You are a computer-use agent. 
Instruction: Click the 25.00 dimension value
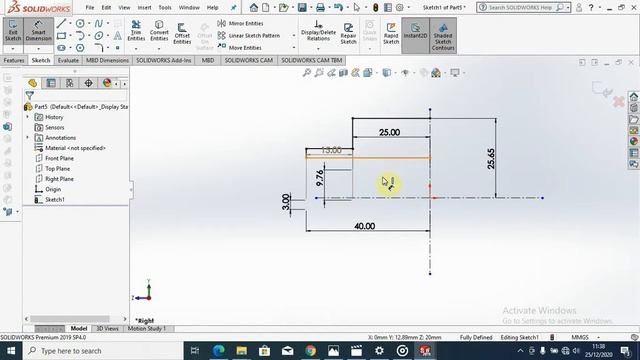389,132
